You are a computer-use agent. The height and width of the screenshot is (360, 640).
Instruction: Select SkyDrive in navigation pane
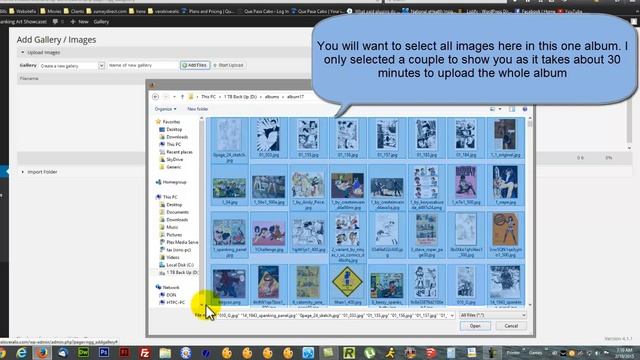174,159
